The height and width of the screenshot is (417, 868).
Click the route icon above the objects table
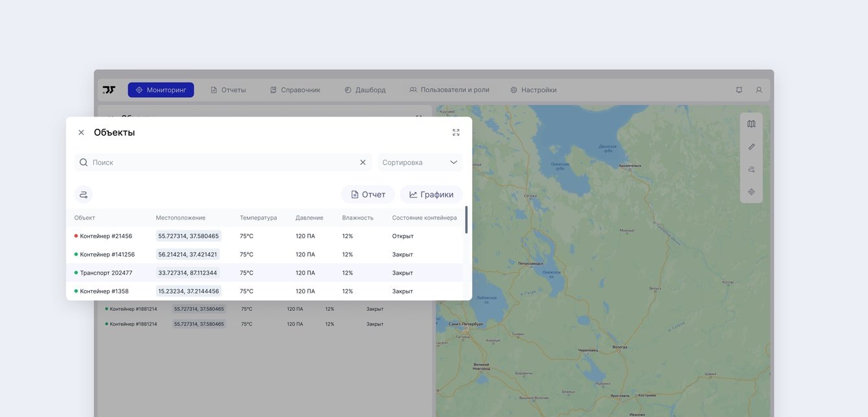click(84, 194)
